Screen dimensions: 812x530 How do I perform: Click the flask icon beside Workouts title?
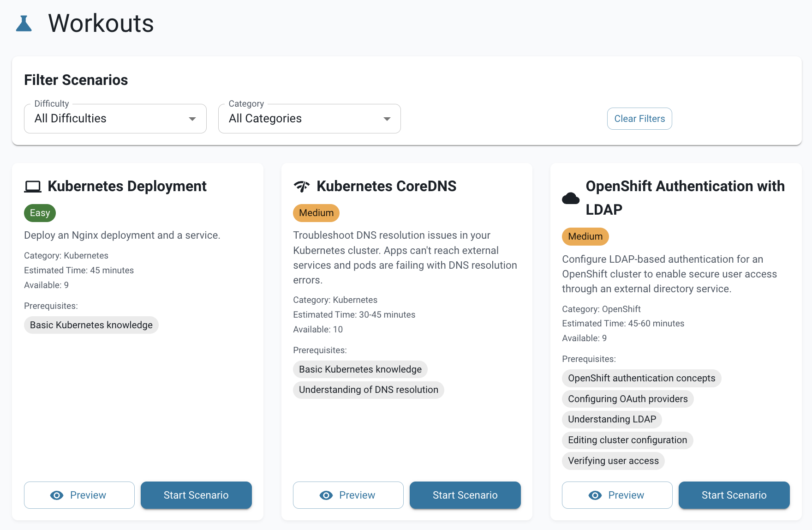point(24,24)
